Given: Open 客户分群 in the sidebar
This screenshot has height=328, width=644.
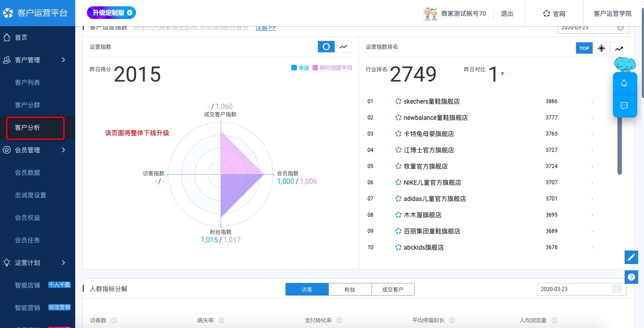Looking at the screenshot, I should pyautogui.click(x=27, y=105).
